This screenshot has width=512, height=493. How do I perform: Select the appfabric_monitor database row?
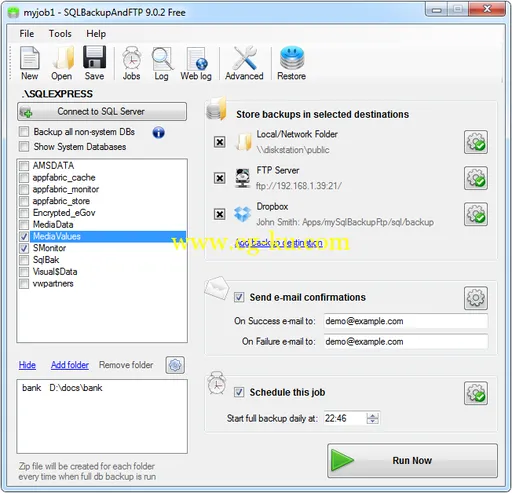(102, 189)
